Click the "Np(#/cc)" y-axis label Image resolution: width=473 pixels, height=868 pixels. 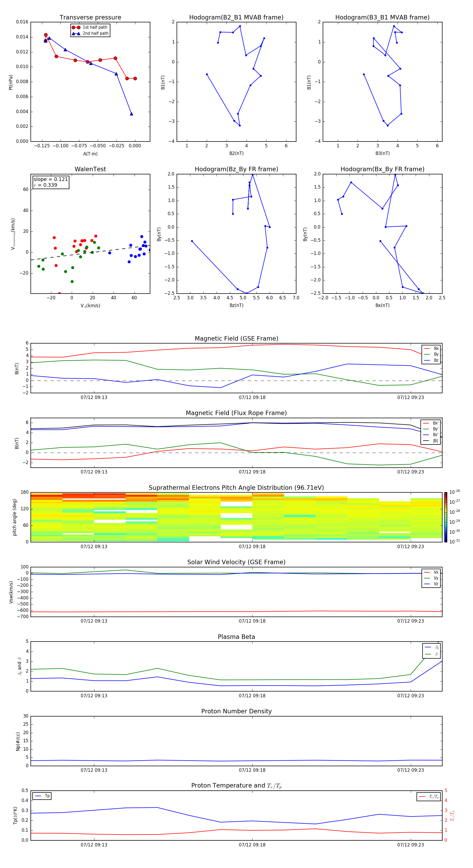pos(18,741)
